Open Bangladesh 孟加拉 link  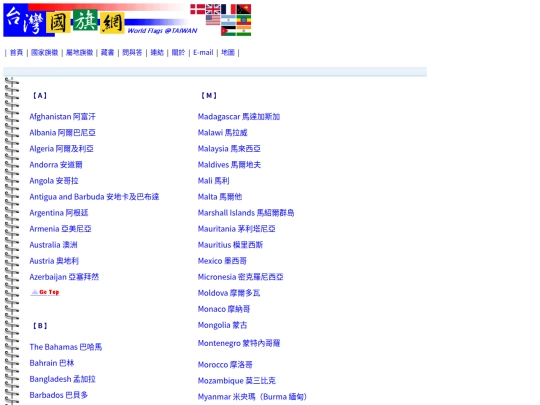(62, 379)
